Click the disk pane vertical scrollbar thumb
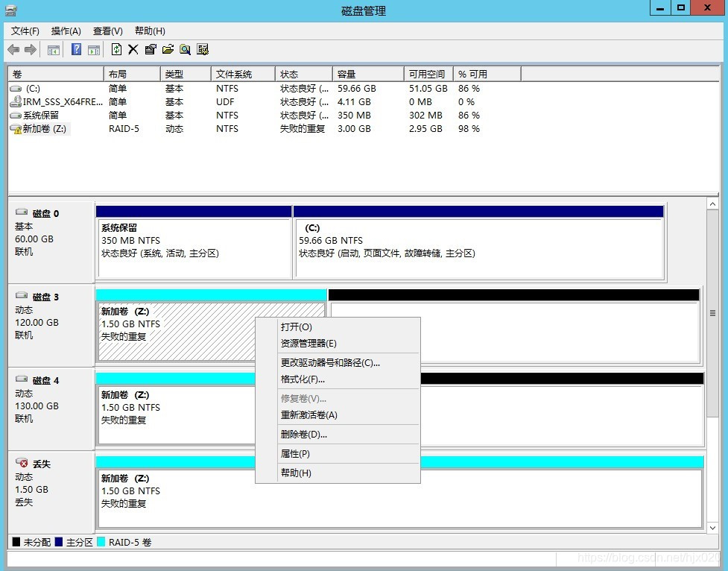Image resolution: width=728 pixels, height=571 pixels. pos(712,313)
